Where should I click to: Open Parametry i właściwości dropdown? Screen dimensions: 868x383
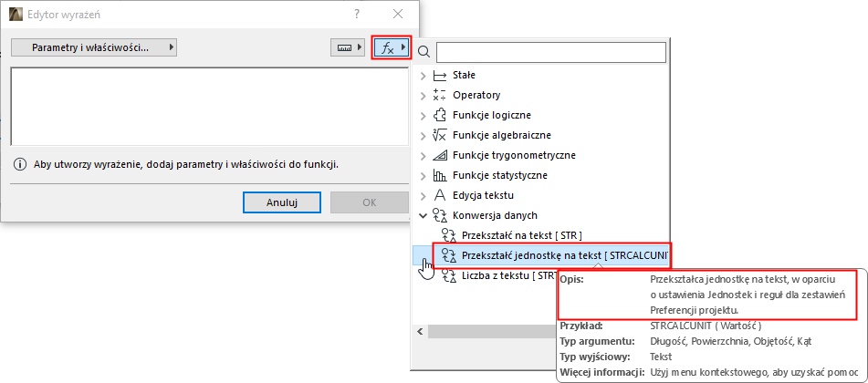click(x=94, y=47)
